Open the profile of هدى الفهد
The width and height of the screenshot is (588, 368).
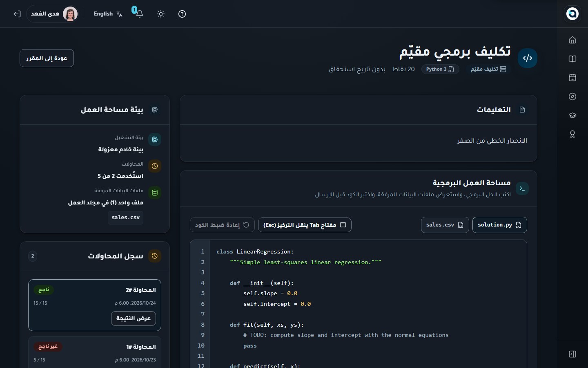pyautogui.click(x=52, y=14)
